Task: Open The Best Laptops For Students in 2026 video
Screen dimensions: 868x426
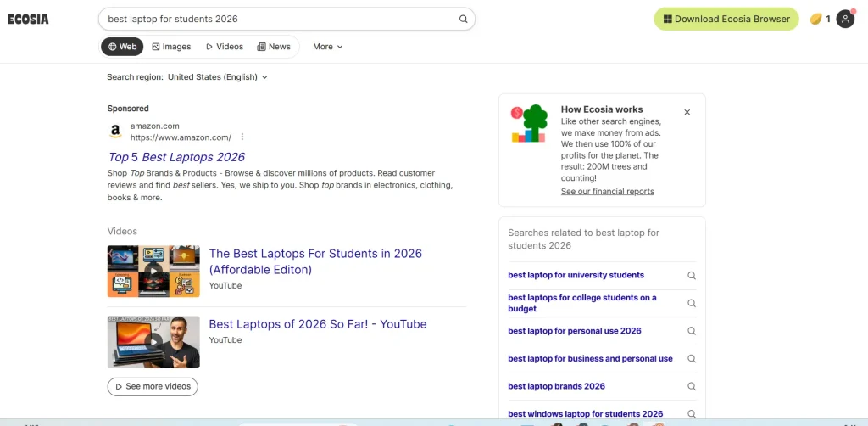Action: 315,261
